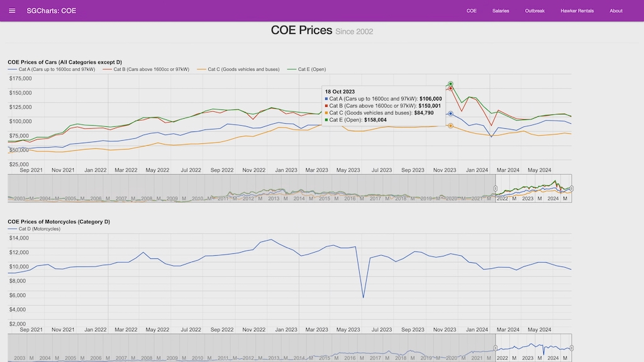Open the hamburger navigation menu
This screenshot has width=644, height=362.
tap(12, 11)
